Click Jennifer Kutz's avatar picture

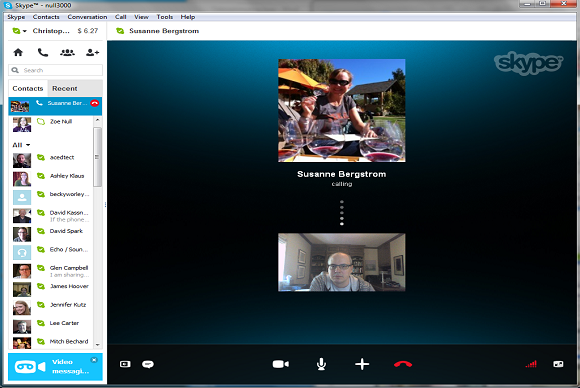pyautogui.click(x=22, y=308)
